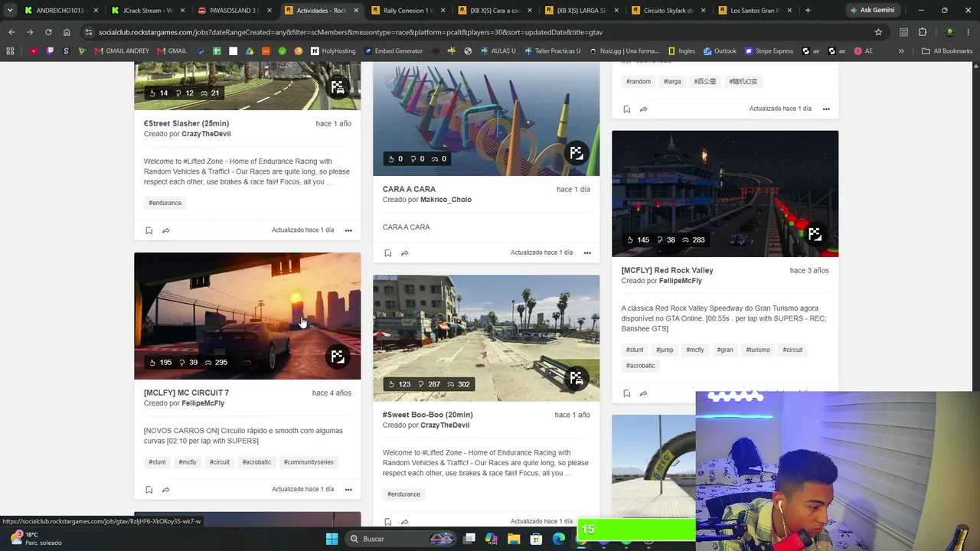
Task: Open creator profile CrazyTheDevil under €Street Slasher
Action: (x=206, y=134)
